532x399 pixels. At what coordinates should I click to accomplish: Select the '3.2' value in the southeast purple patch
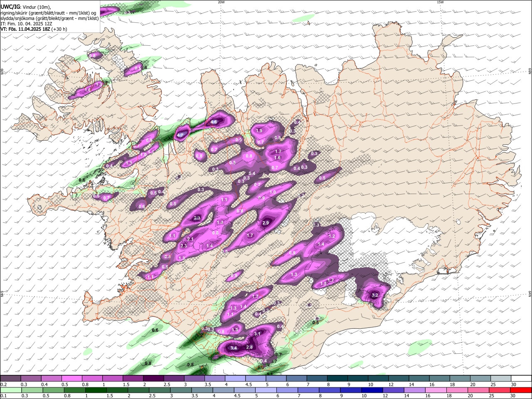375,296
